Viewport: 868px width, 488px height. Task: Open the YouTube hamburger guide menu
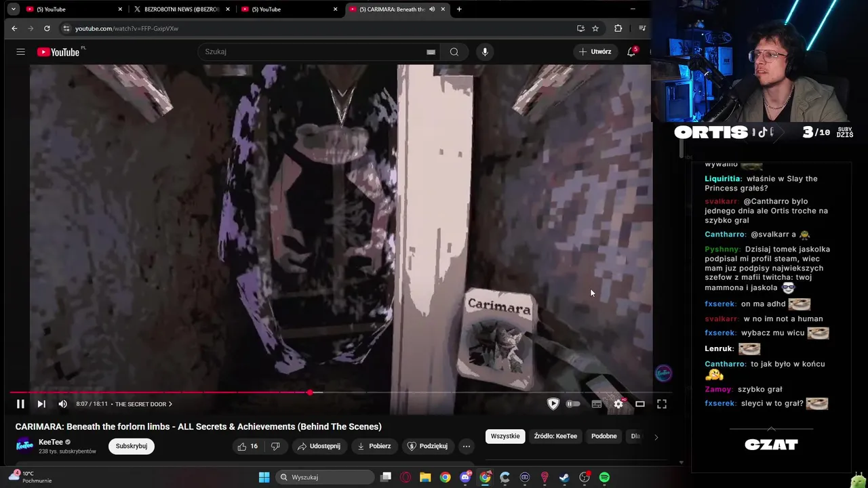tap(20, 52)
